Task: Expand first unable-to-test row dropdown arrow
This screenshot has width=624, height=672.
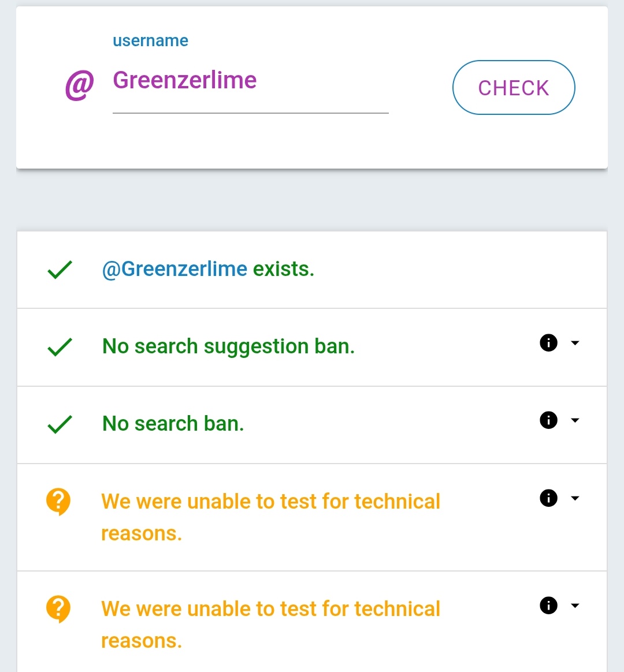Action: [575, 498]
